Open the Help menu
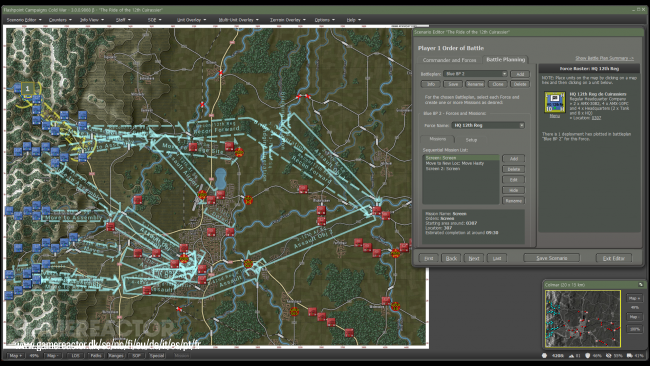 click(353, 20)
